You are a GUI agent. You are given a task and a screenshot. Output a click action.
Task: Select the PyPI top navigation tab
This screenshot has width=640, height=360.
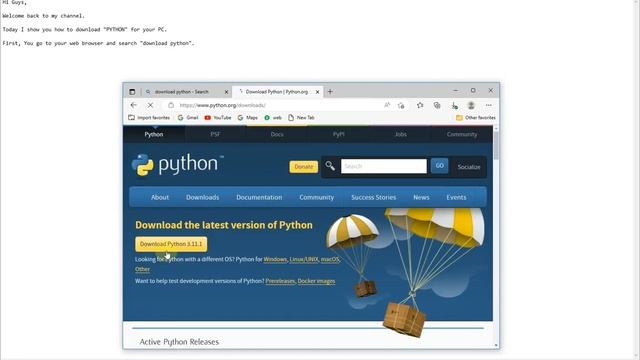point(338,134)
